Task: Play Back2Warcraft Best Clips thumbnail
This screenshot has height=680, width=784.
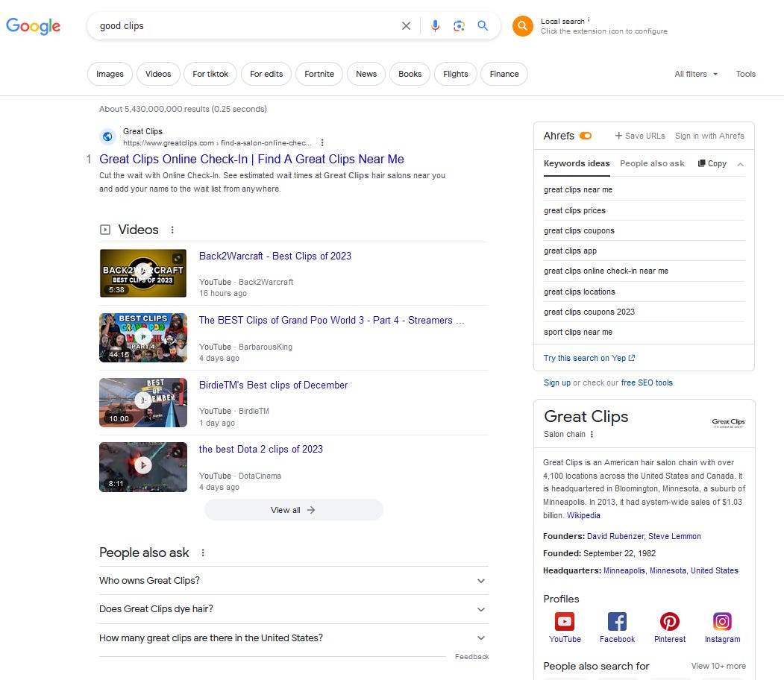Action: click(143, 274)
